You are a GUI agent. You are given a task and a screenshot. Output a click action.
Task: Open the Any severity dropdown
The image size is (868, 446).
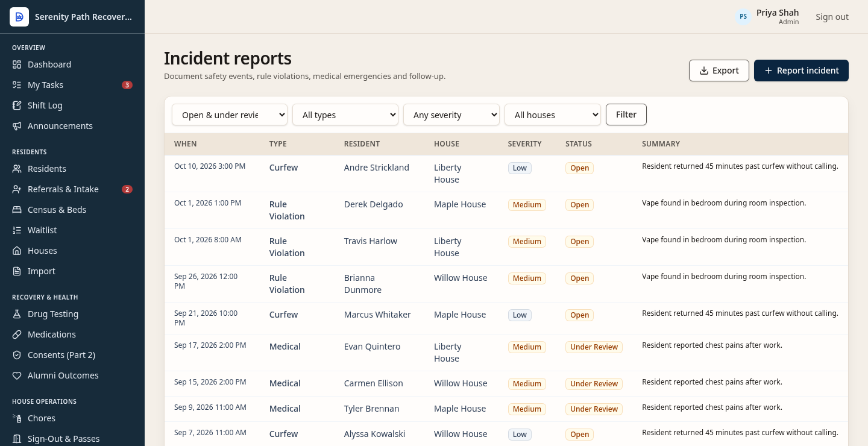click(451, 115)
